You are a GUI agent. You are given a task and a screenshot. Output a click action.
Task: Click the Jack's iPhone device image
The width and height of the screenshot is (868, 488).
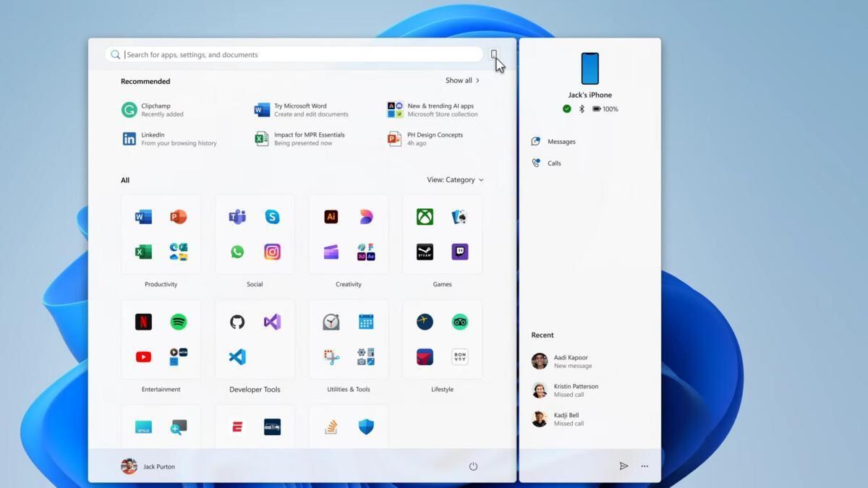[x=590, y=69]
